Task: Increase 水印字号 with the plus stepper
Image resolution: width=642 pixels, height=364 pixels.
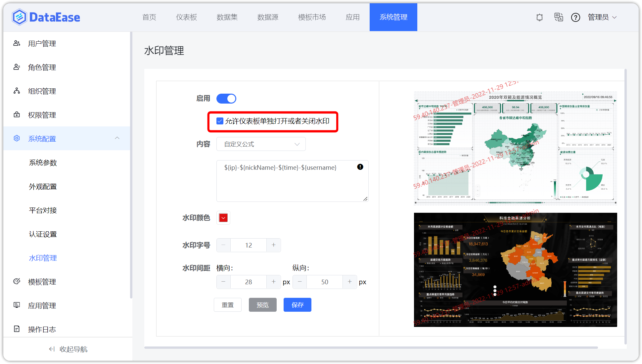Action: 274,245
